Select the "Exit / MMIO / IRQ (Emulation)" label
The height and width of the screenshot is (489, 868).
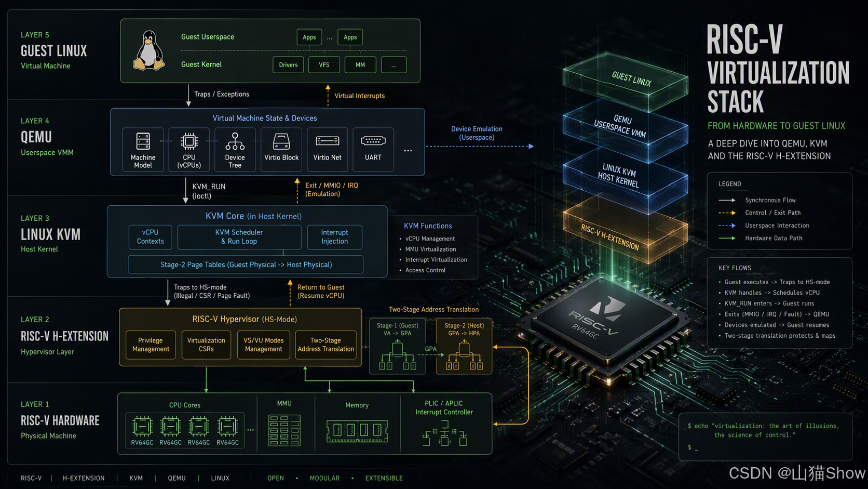tap(332, 190)
